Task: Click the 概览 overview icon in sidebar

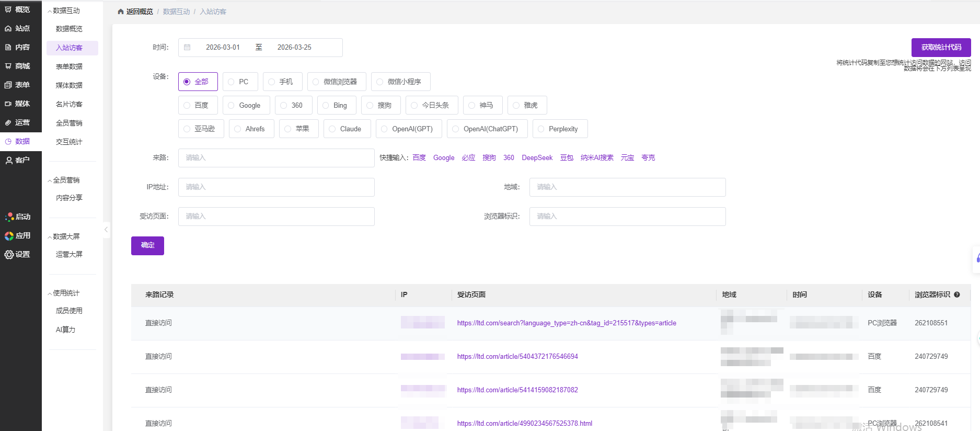Action: (x=8, y=9)
